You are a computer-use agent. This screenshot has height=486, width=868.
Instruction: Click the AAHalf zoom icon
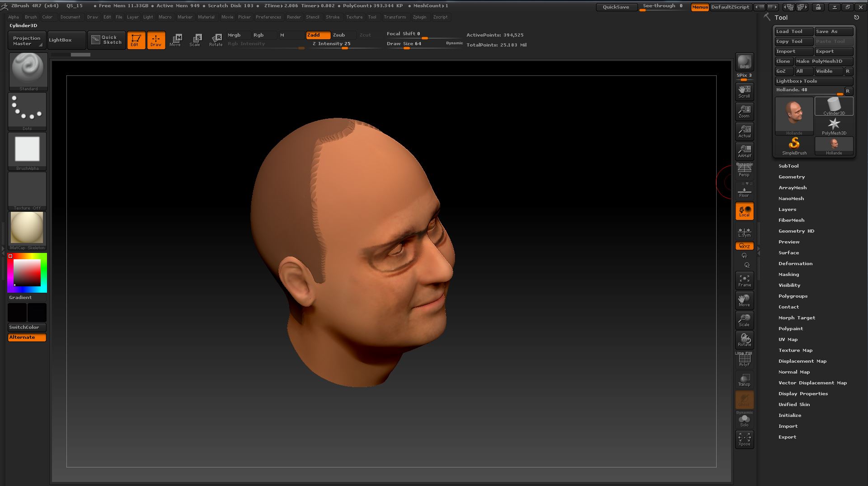point(744,151)
